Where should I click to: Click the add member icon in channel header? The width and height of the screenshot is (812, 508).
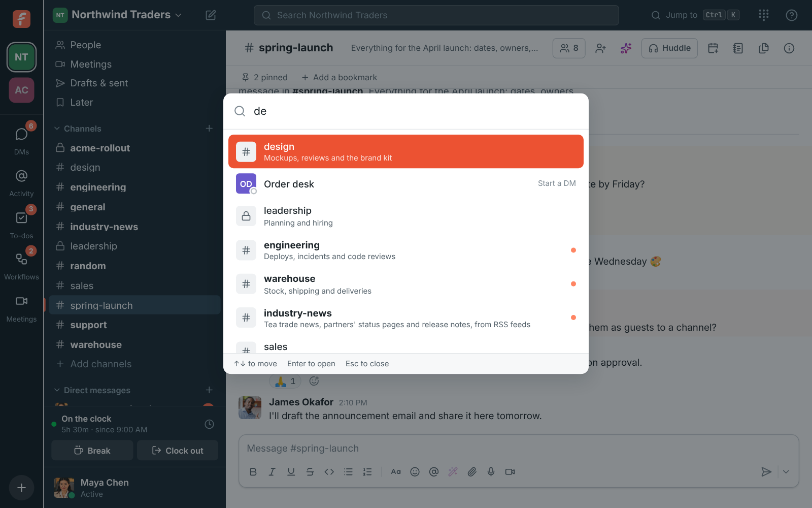[601, 48]
